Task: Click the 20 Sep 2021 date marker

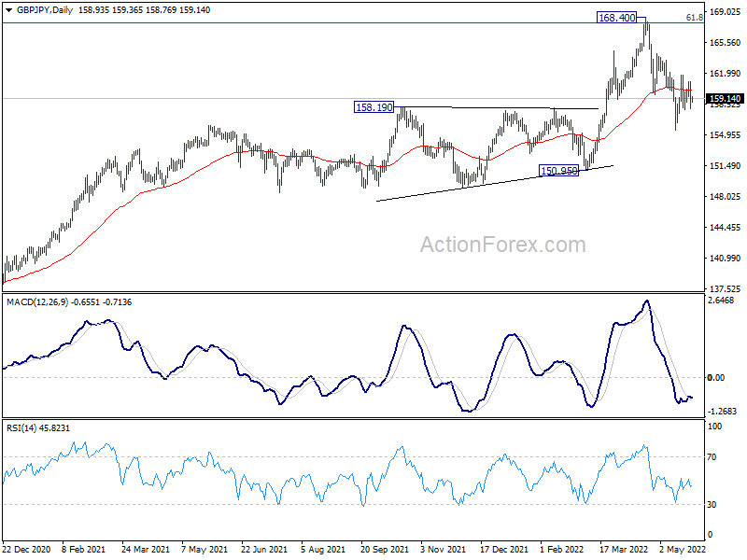Action: 385,549
